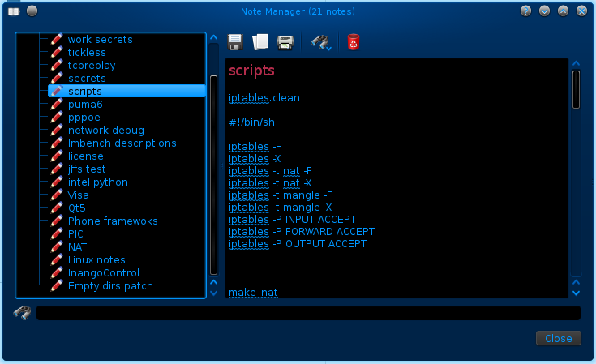Open the NAT note
The image size is (596, 364).
[x=77, y=247]
